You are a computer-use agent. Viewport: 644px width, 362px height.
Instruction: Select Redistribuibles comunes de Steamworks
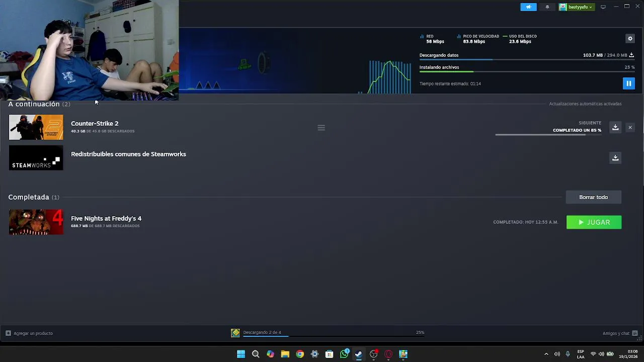128,154
